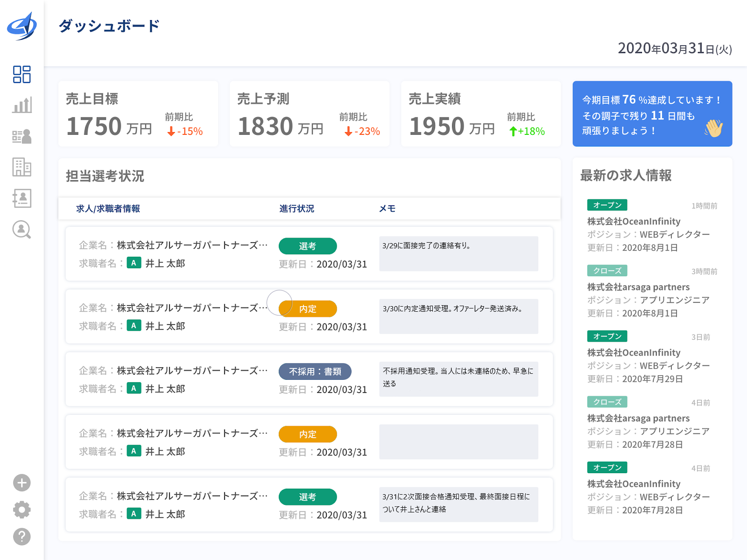
Task: Click the empty memo field in the fourth row
Action: [458, 442]
